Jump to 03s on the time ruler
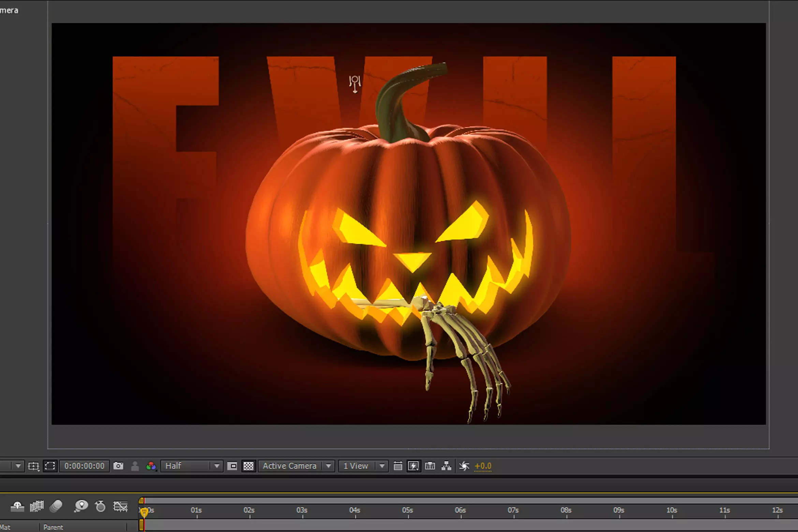The height and width of the screenshot is (532, 798). (302, 511)
